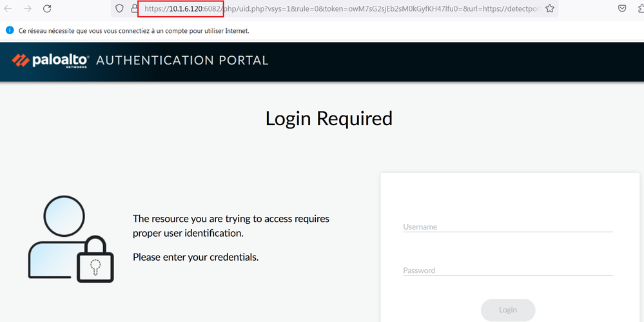The width and height of the screenshot is (644, 322).
Task: Open the tracking protection shield icon
Action: coord(119,9)
